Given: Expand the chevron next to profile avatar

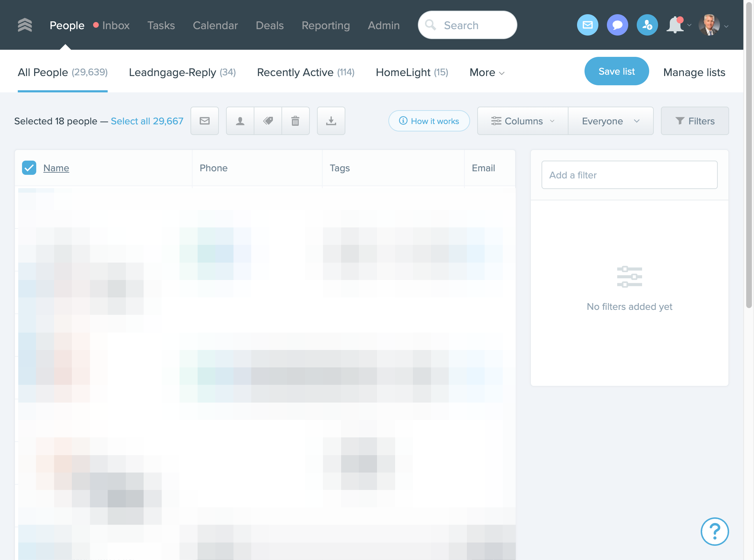Looking at the screenshot, I should pyautogui.click(x=726, y=26).
